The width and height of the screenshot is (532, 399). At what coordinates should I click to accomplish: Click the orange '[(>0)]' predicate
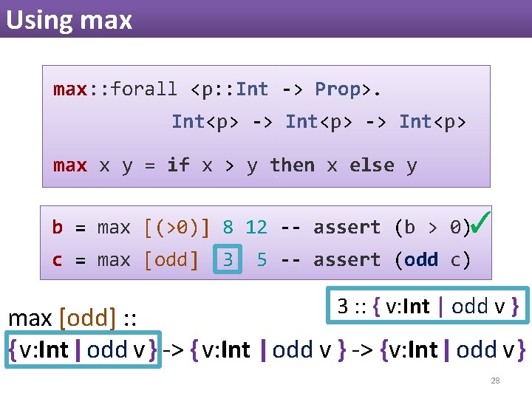(177, 228)
